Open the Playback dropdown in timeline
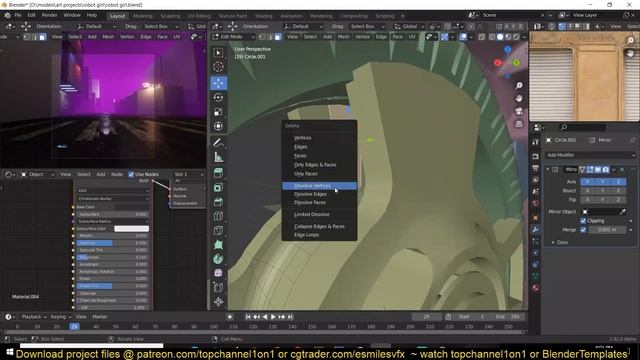 (33, 317)
